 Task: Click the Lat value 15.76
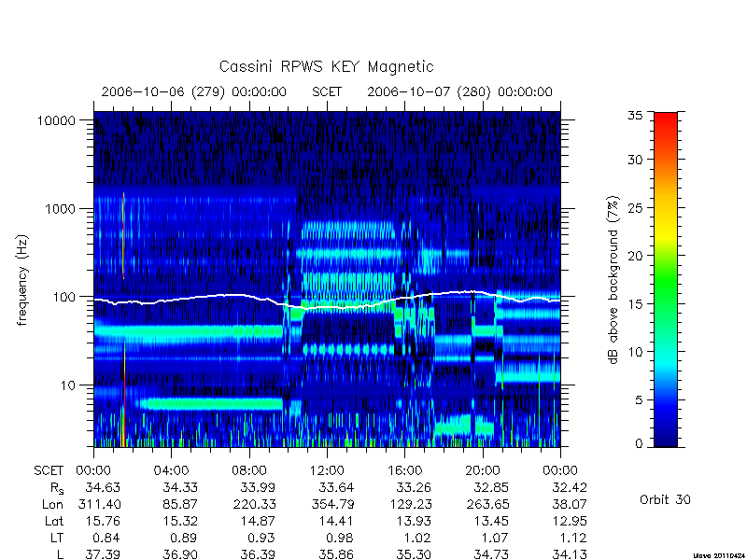[103, 521]
